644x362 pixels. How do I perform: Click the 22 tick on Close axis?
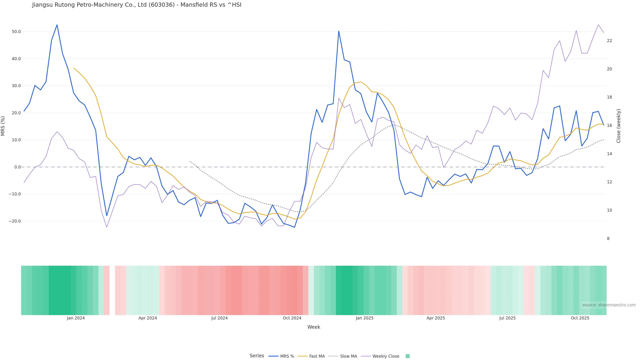coord(609,41)
